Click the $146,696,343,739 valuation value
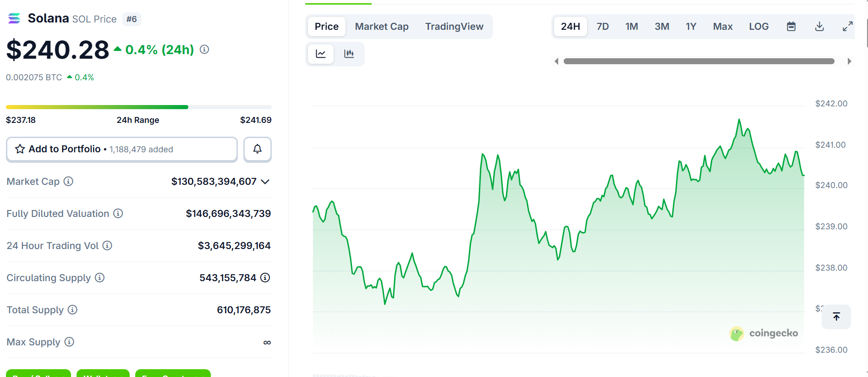 pyautogui.click(x=228, y=214)
